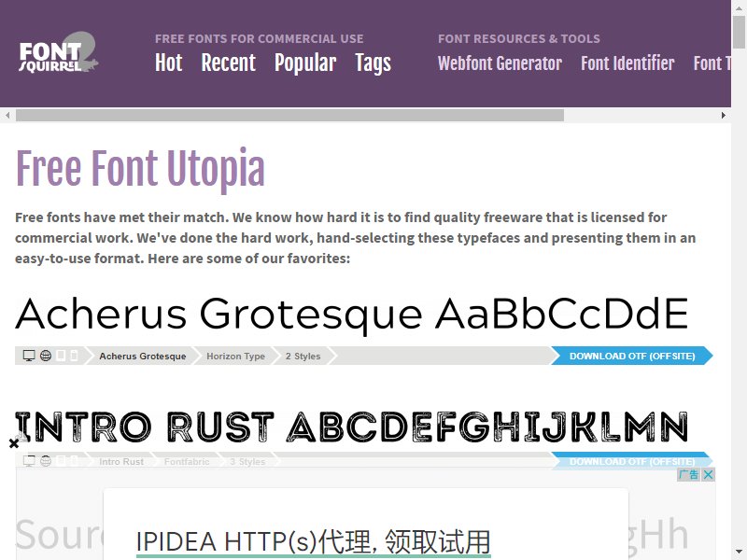Click the vertical scrollbar thumb
Screen dimensions: 747x560
pos(740,32)
